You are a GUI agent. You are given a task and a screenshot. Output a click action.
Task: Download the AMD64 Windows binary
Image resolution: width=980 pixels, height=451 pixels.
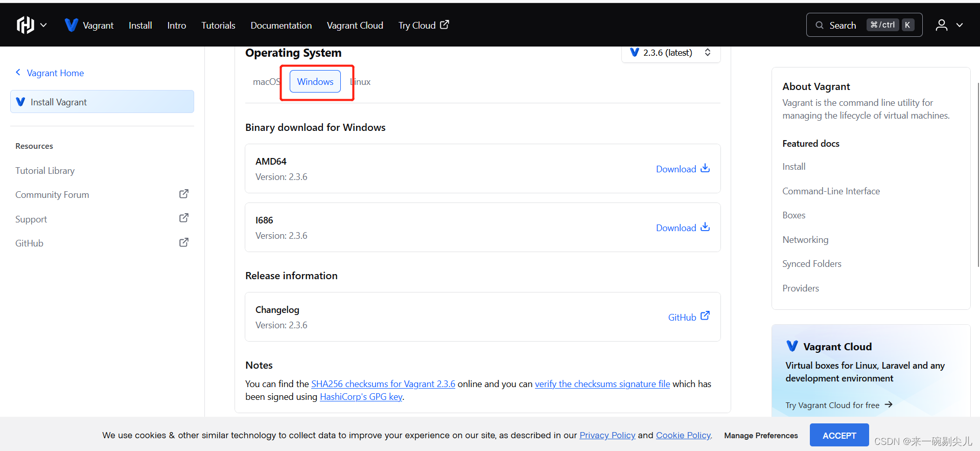pos(683,169)
